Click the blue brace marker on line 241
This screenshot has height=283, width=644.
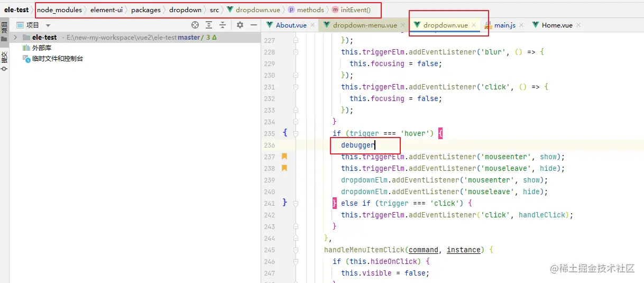285,203
